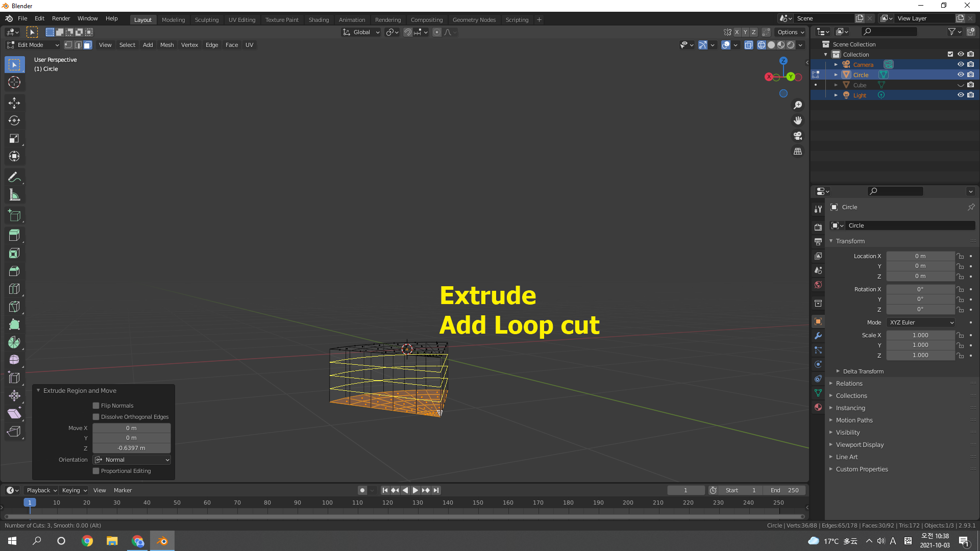Hide the Light object in outliner
The image size is (980, 551).
pos(960,95)
